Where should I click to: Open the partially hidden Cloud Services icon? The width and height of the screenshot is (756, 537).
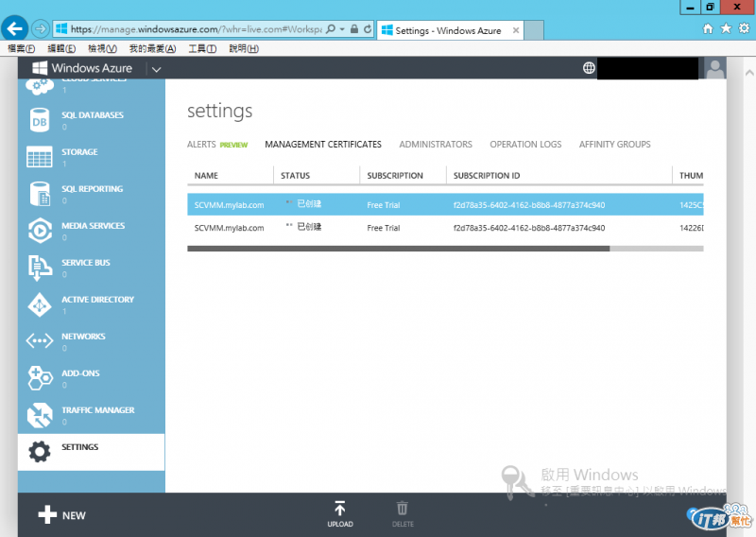tap(40, 87)
